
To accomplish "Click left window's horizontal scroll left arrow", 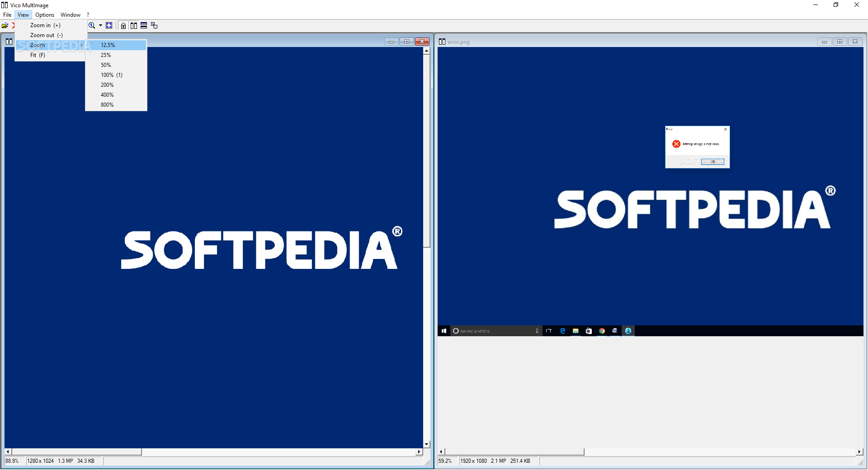I will [x=8, y=451].
